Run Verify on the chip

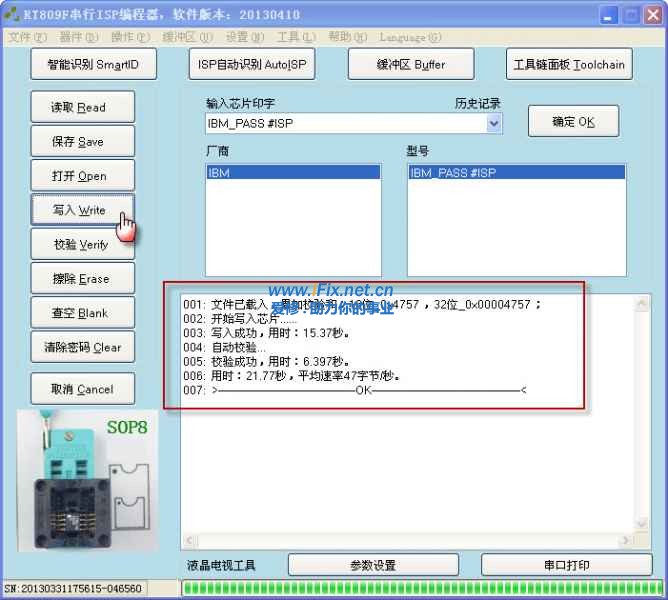coord(79,244)
